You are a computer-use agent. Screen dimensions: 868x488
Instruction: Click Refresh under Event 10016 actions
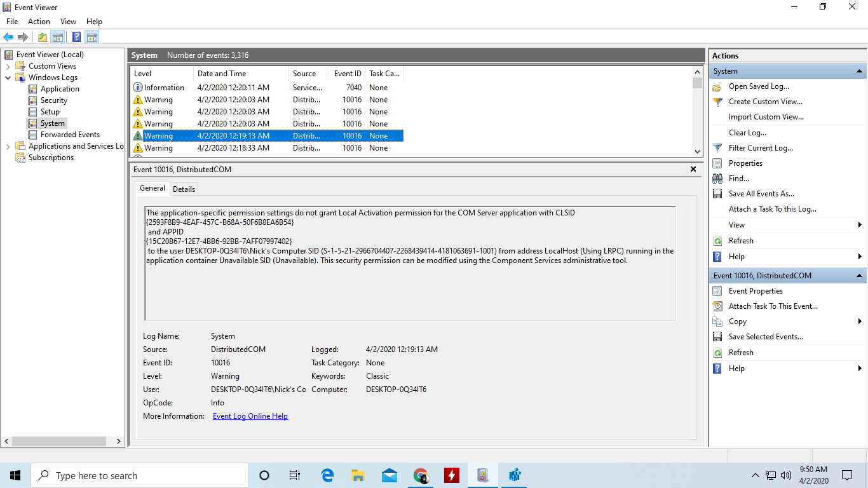[741, 353]
